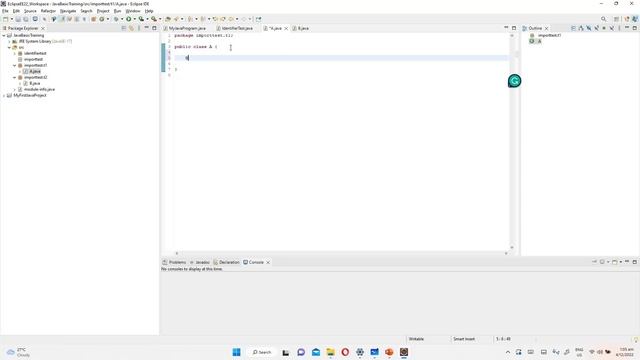Close the Console view tab
This screenshot has width=640, height=360.
pos(268,262)
